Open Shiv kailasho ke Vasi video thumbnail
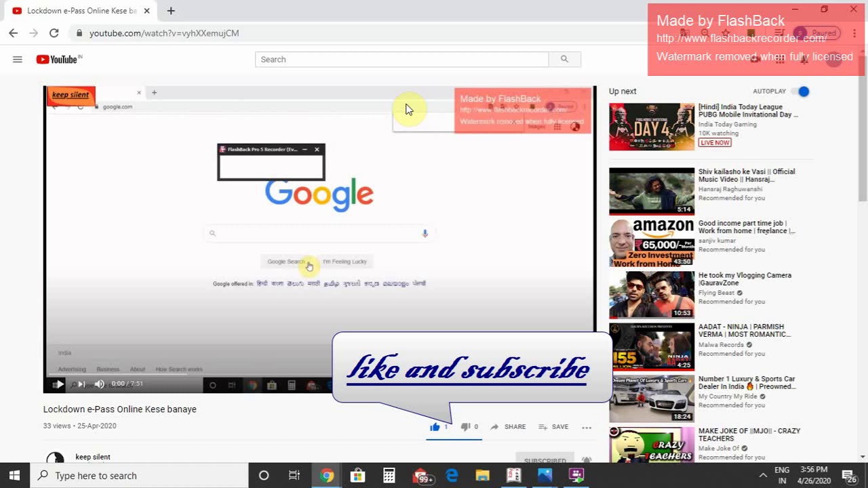The image size is (868, 488). [x=652, y=191]
